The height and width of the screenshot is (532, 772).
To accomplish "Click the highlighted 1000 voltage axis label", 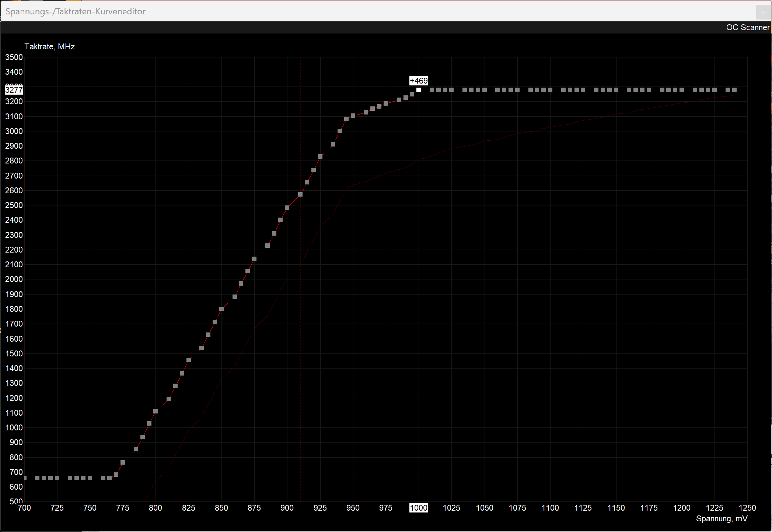I will click(419, 508).
